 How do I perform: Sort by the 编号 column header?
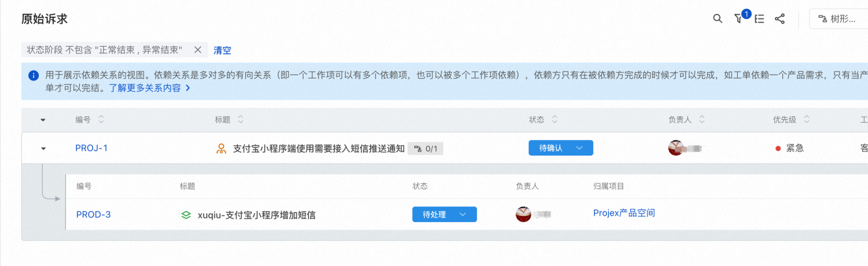click(x=90, y=120)
